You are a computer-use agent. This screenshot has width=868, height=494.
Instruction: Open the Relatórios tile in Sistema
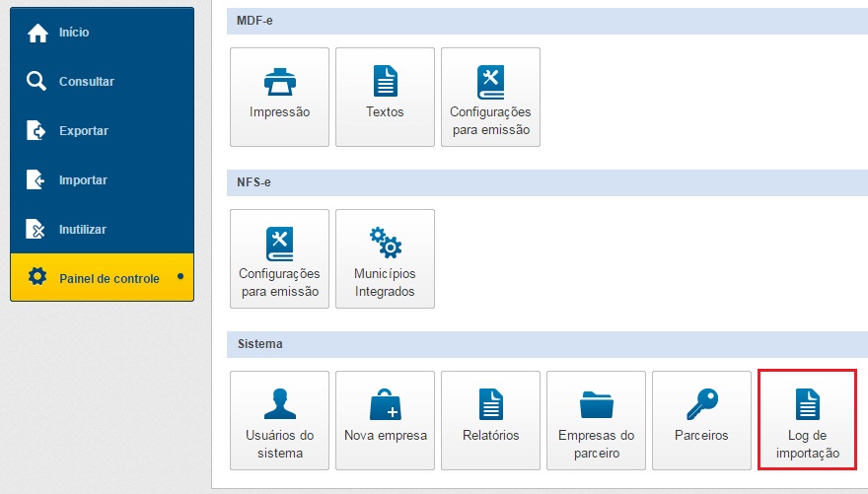click(x=490, y=420)
